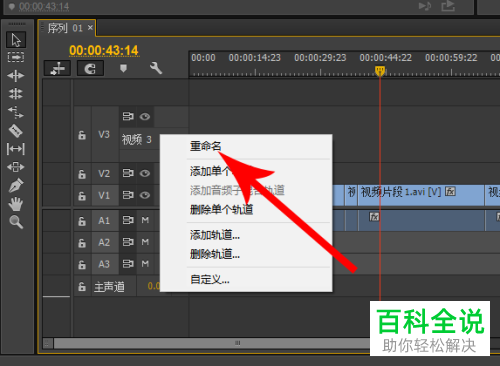
Task: Select the Slide tool
Action: coord(16,167)
